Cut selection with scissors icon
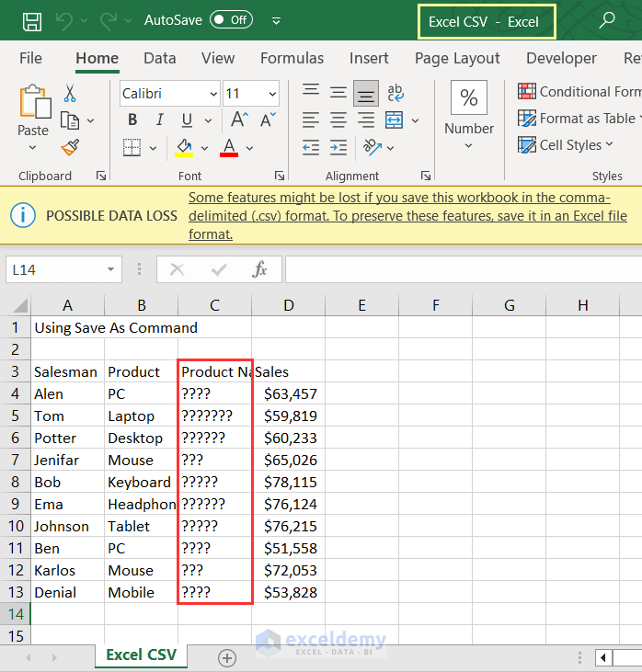Screen dimensions: 642x672 point(70,93)
